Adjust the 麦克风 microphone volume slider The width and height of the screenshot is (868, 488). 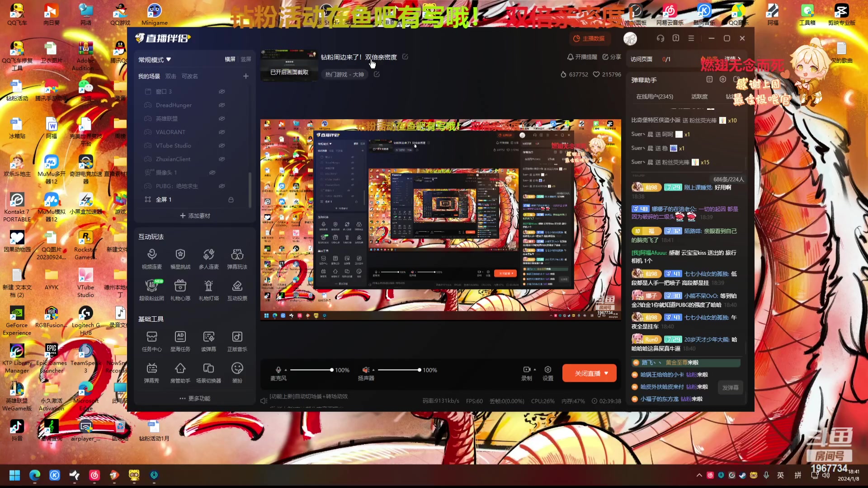pos(311,370)
